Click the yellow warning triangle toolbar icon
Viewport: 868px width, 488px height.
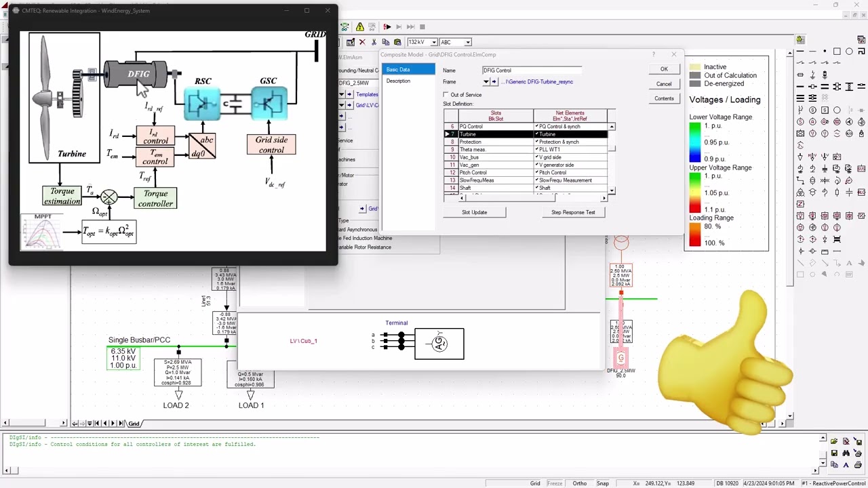tap(360, 27)
